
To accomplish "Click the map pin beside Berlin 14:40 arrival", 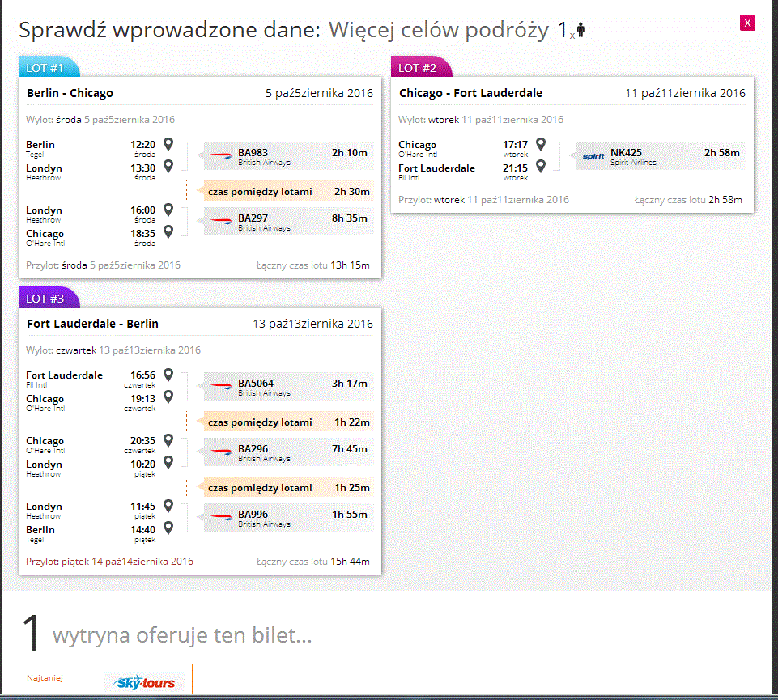I will 168,528.
